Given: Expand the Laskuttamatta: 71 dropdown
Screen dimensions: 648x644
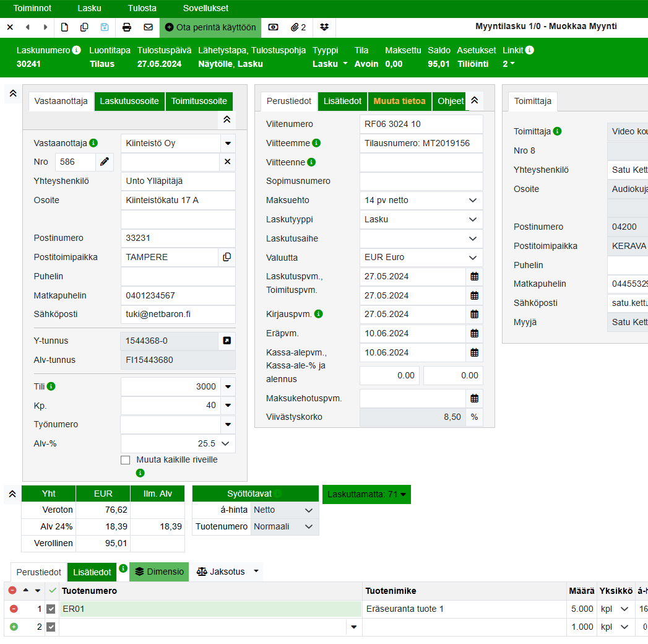Looking at the screenshot, I should 366,494.
